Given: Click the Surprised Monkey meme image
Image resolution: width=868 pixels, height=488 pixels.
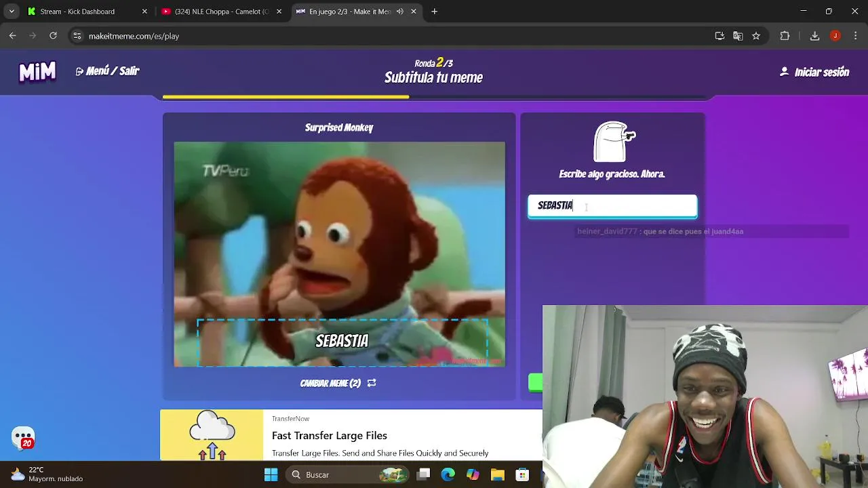Looking at the screenshot, I should 339,254.
